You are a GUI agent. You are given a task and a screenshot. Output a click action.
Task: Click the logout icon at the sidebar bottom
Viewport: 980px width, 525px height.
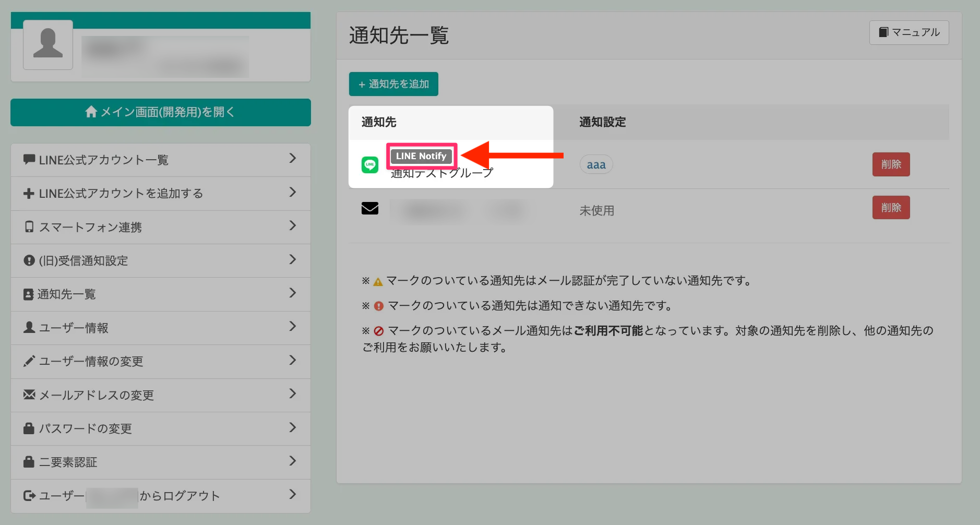coord(29,496)
